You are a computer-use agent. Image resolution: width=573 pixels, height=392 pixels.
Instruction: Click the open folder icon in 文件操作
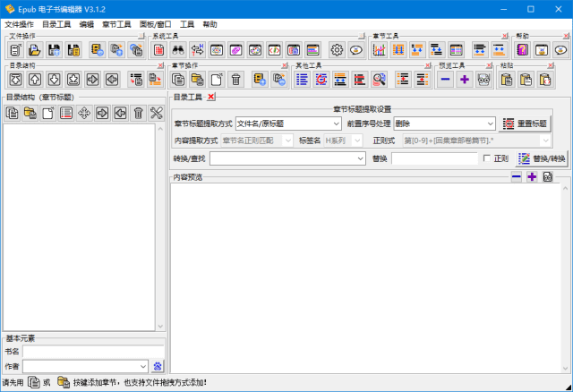tap(35, 50)
